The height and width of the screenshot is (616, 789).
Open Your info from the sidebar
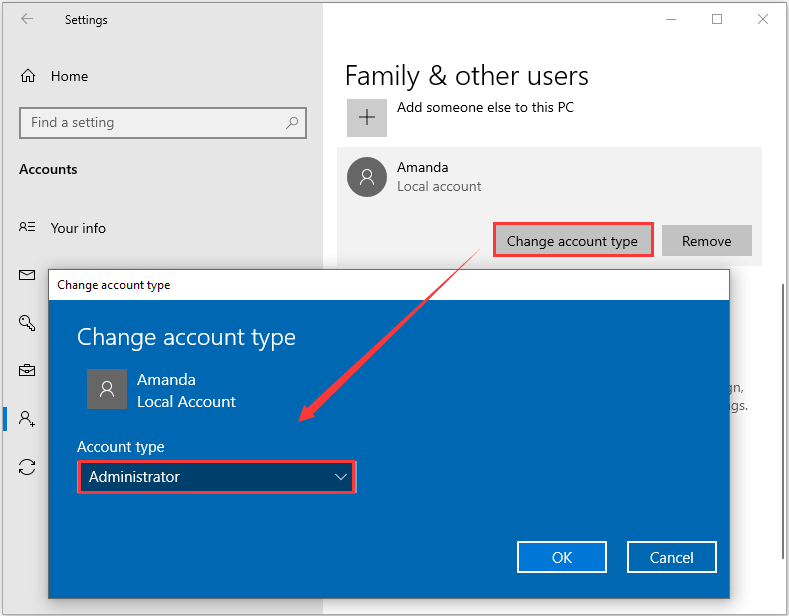tap(78, 228)
